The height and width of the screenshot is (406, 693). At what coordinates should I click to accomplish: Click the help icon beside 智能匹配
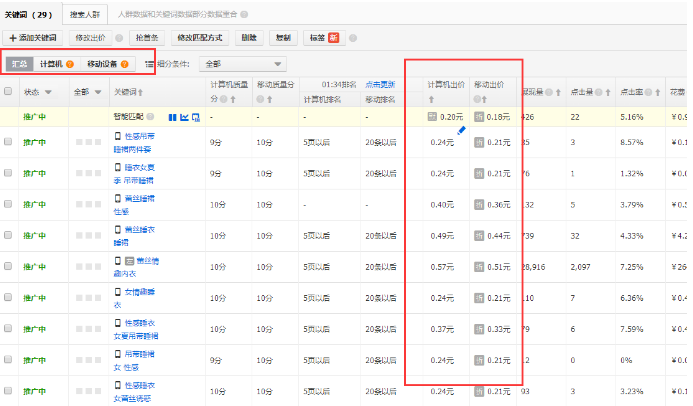coord(150,117)
